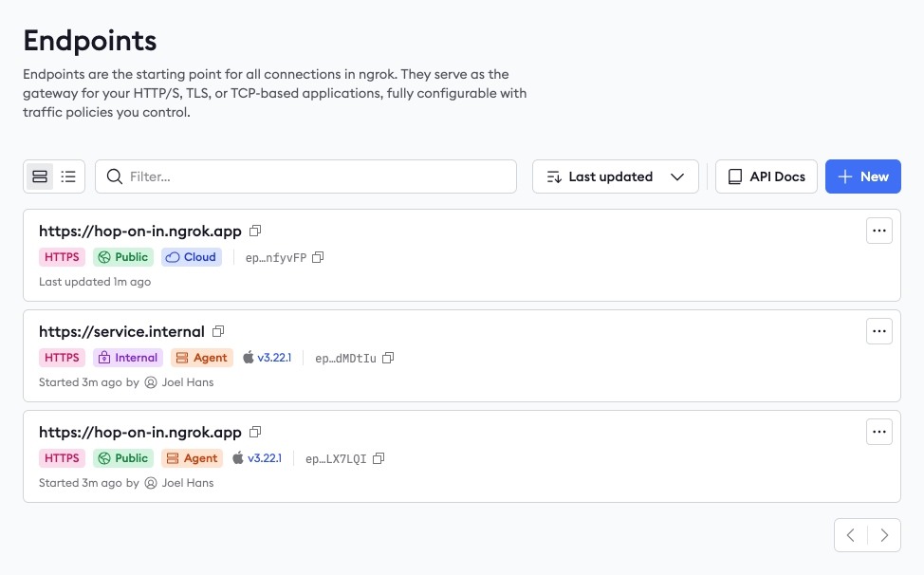924x575 pixels.
Task: Copy URL of the Cloud hop-on-in.ngrok.app endpoint
Action: pos(255,231)
